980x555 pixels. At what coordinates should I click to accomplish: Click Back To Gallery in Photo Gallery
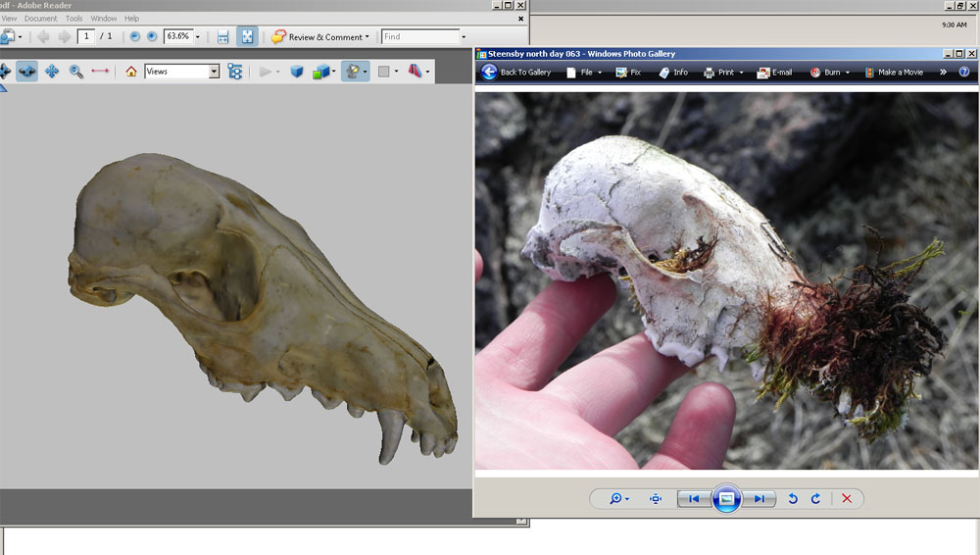(x=516, y=73)
